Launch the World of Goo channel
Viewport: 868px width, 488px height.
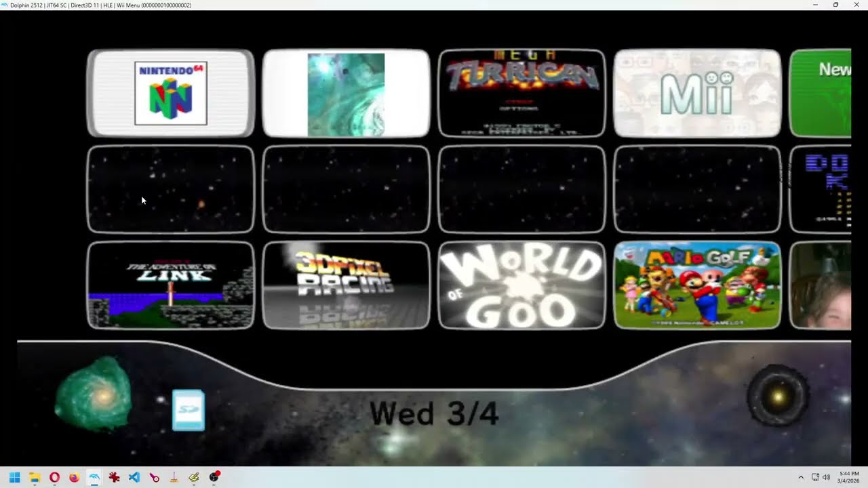coord(521,285)
